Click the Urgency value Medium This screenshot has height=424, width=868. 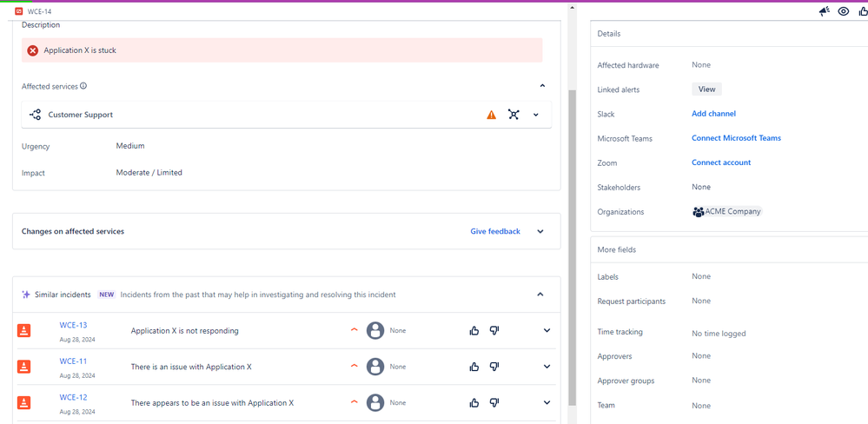point(130,146)
